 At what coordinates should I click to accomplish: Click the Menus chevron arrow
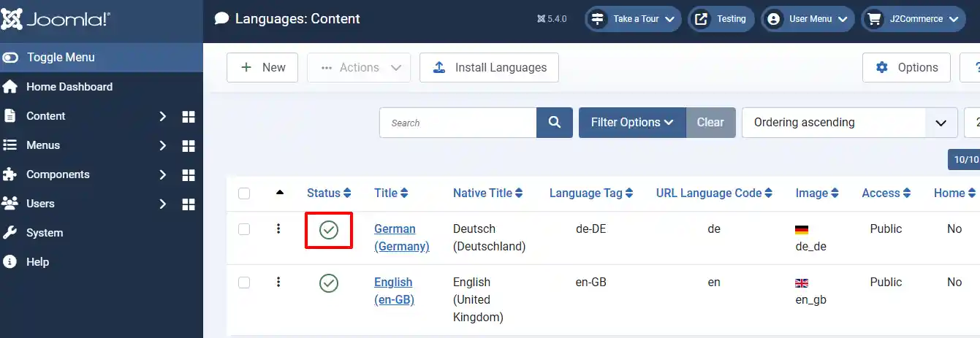(163, 145)
